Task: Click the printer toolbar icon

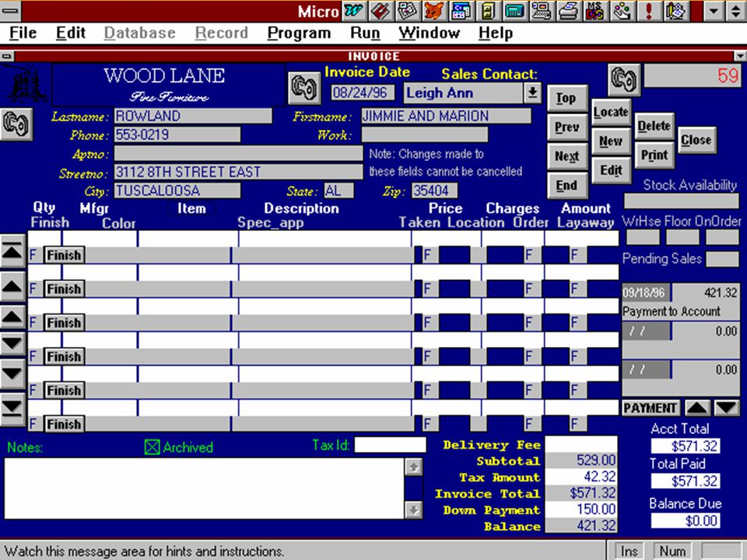Action: tap(567, 10)
